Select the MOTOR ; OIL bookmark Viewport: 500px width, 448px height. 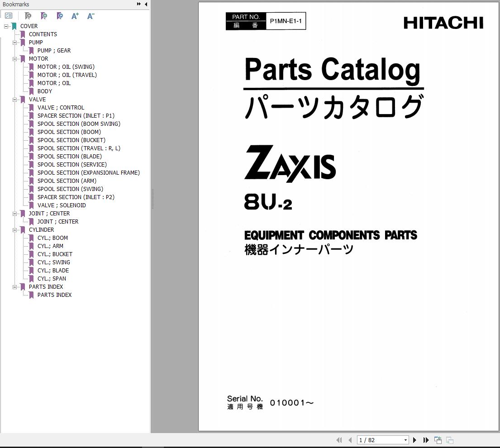pos(54,83)
